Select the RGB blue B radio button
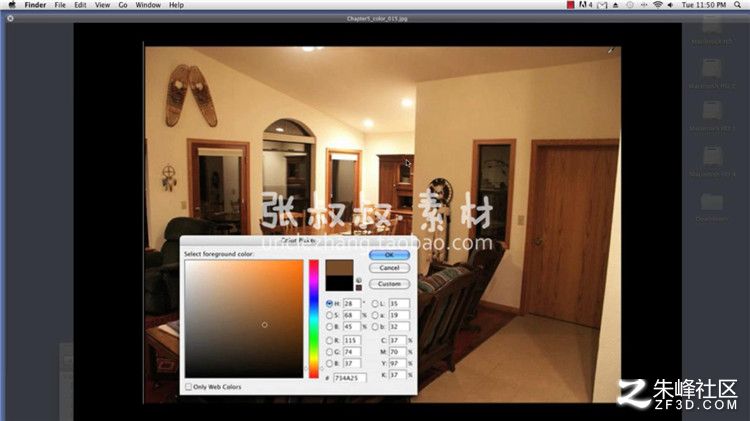Viewport: 750px width, 421px height. coord(329,364)
